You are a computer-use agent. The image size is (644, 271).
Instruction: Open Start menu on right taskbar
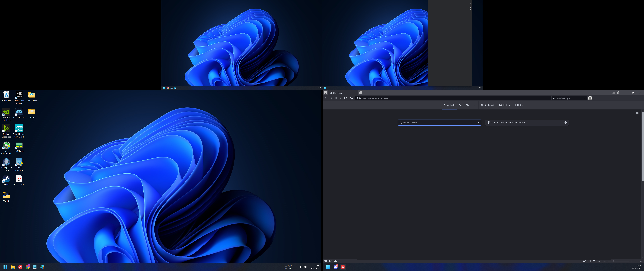(x=328, y=267)
